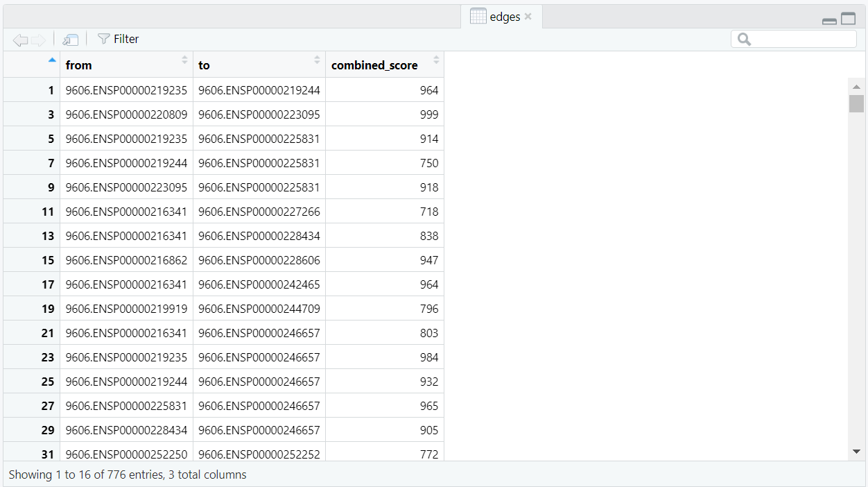The image size is (868, 487).
Task: Click the edges table grid icon
Action: tap(478, 17)
